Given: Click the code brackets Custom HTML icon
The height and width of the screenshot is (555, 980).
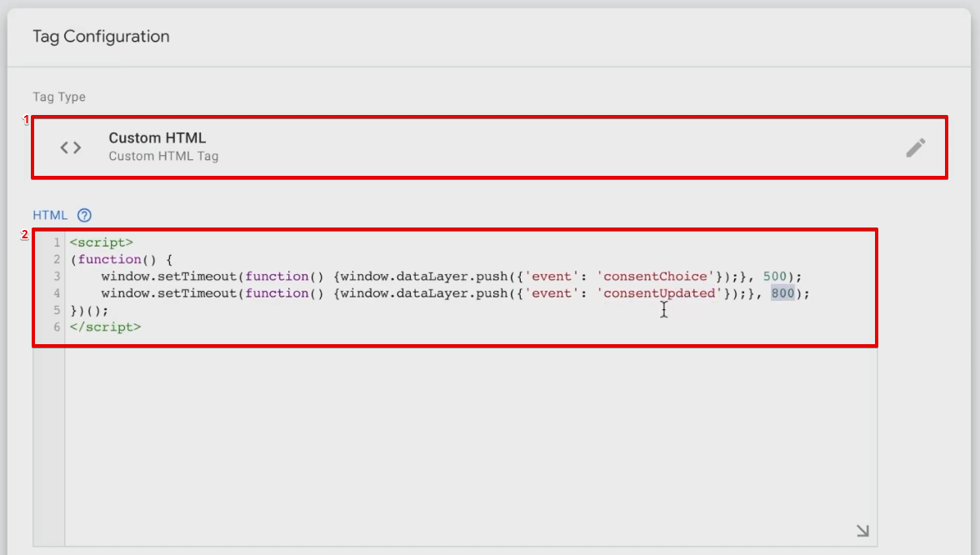Looking at the screenshot, I should [x=71, y=147].
